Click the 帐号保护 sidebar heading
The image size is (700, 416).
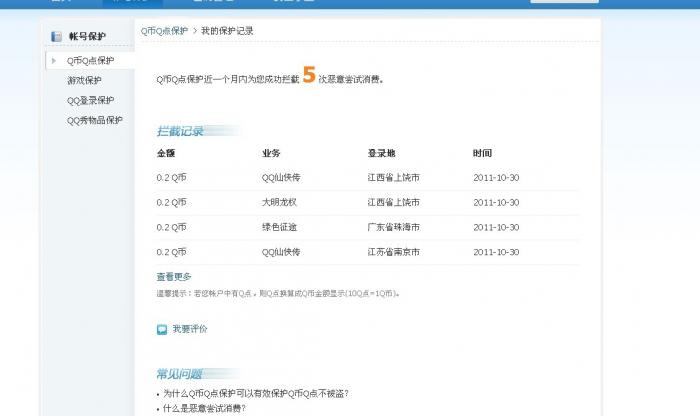(87, 36)
